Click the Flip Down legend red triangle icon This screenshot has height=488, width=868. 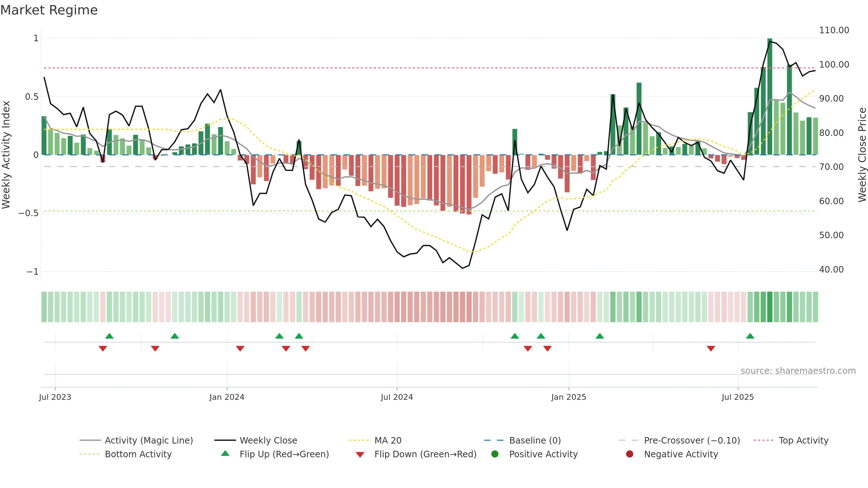coord(360,455)
